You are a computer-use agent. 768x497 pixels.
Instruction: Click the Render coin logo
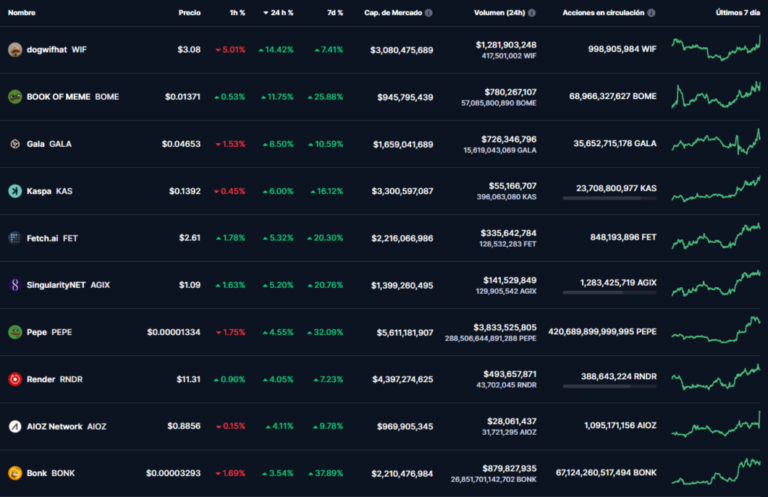click(15, 379)
